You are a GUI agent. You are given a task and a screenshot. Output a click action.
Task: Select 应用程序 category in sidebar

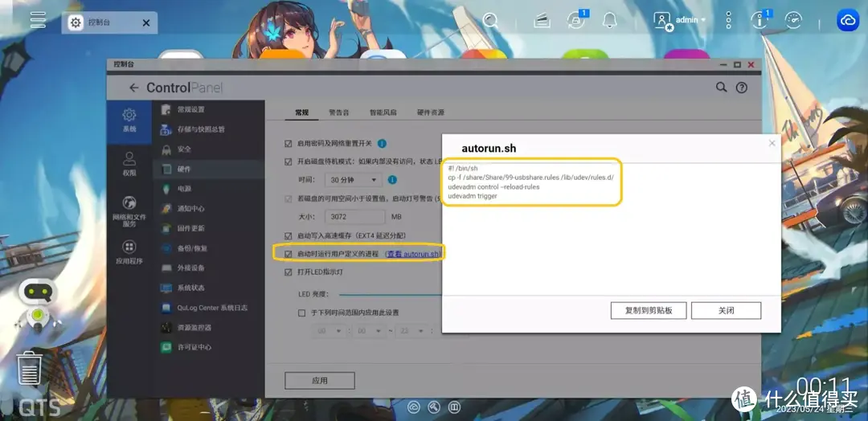[x=129, y=252]
